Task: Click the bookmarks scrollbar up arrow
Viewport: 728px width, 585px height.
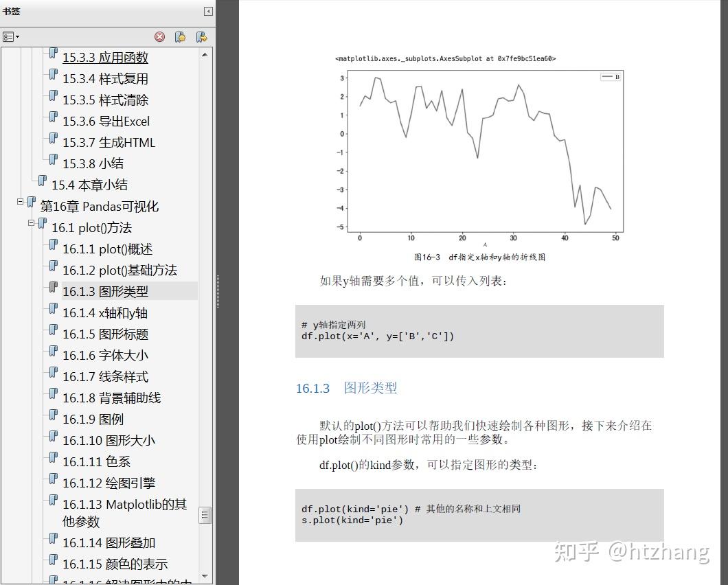Action: pos(205,55)
